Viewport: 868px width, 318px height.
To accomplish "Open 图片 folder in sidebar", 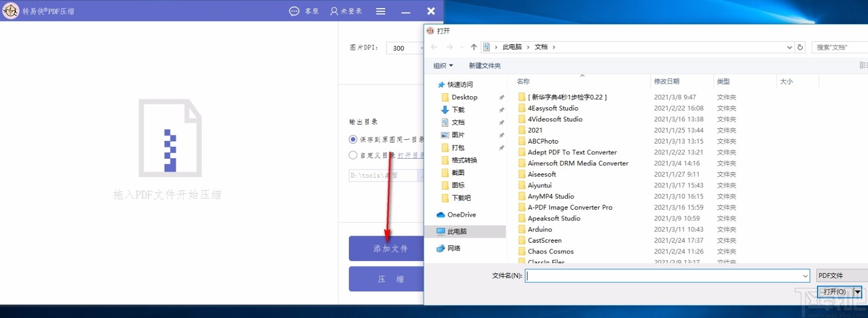I will coord(458,135).
